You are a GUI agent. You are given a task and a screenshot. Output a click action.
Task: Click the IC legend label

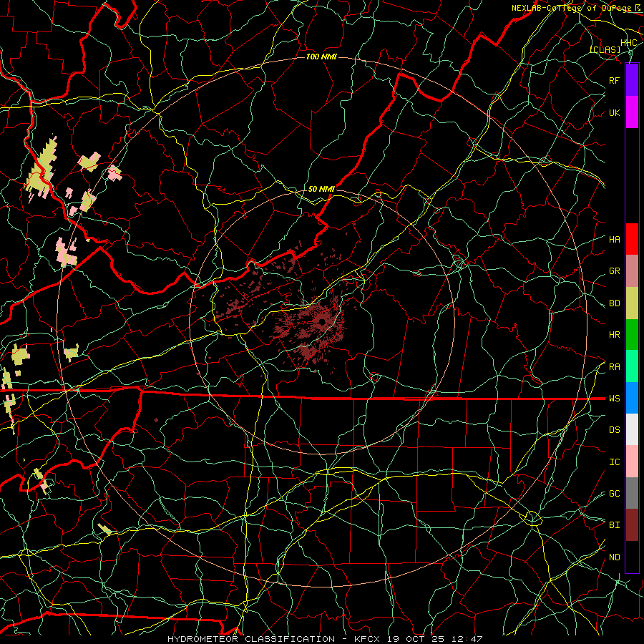[615, 462]
